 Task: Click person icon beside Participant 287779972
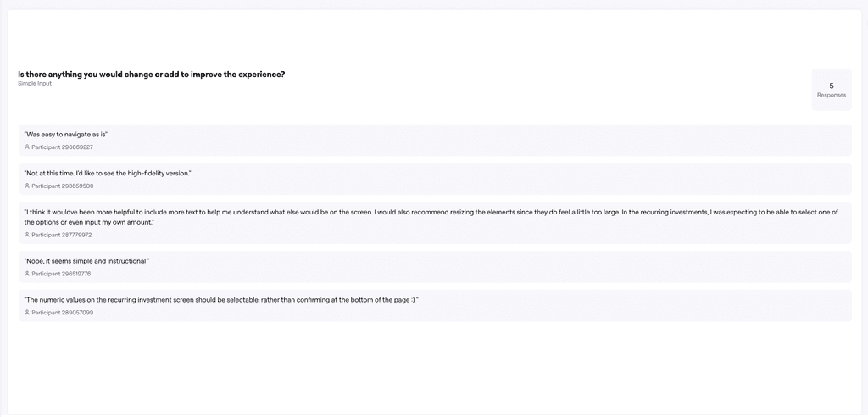pos(26,235)
